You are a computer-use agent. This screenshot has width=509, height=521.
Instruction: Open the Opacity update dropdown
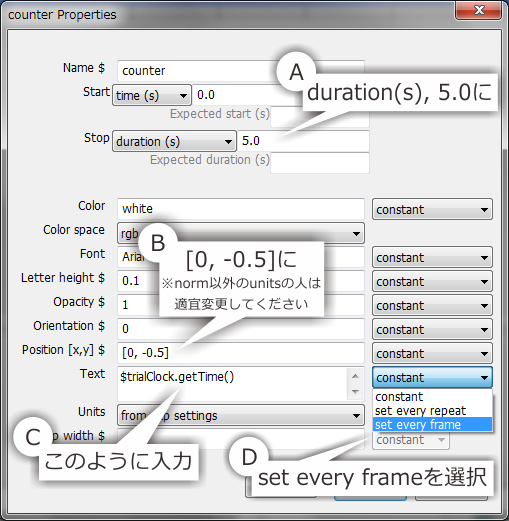pyautogui.click(x=432, y=305)
